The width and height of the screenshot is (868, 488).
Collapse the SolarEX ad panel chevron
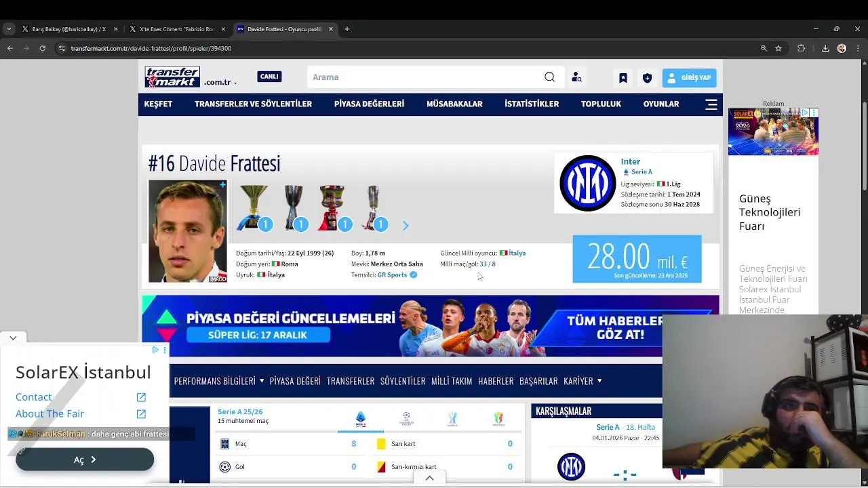[13, 338]
